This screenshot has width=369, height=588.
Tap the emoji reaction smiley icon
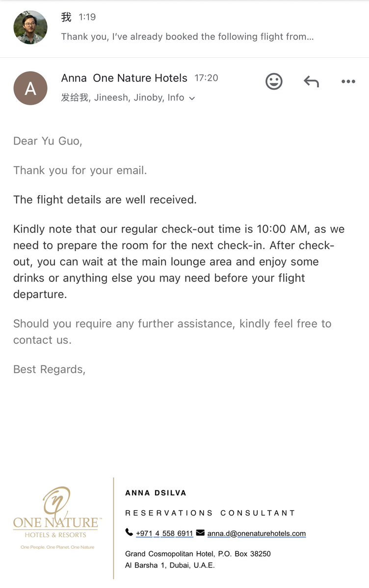pyautogui.click(x=274, y=81)
